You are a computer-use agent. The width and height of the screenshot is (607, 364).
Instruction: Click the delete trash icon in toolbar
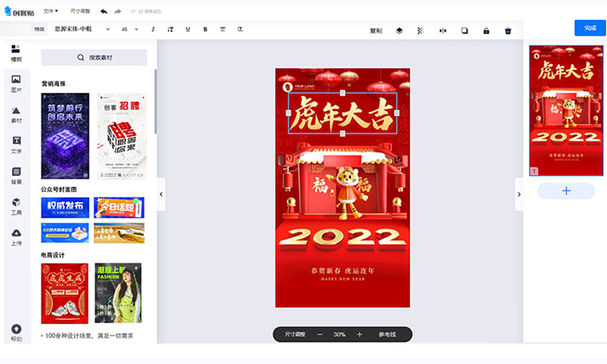click(x=508, y=30)
